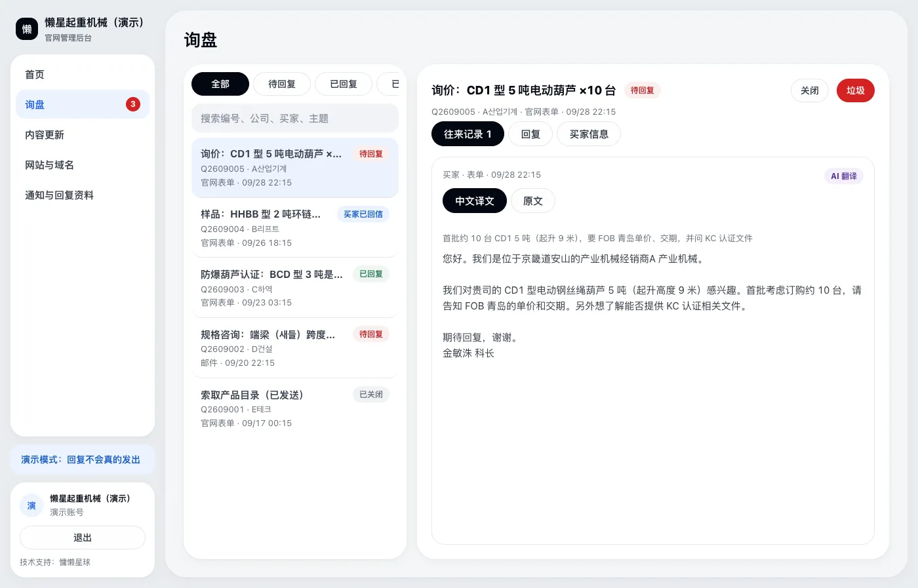Open 通知与回复资料 page
Screen dimensions: 918x588
83,195
